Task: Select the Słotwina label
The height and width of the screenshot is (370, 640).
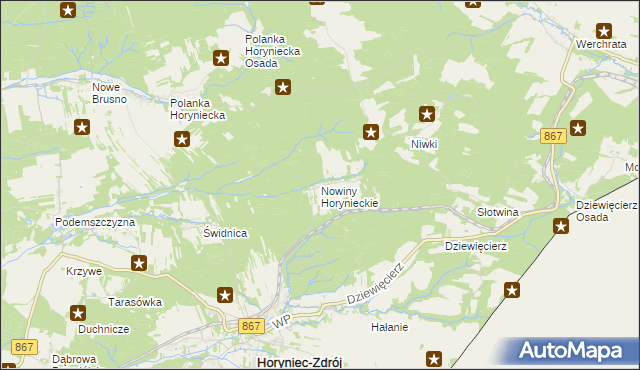Action: (498, 212)
